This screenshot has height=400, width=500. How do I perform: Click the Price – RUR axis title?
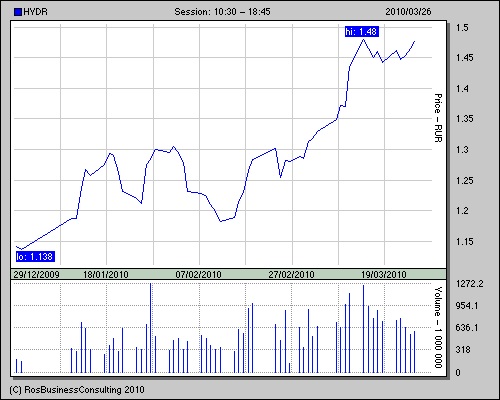click(x=438, y=118)
